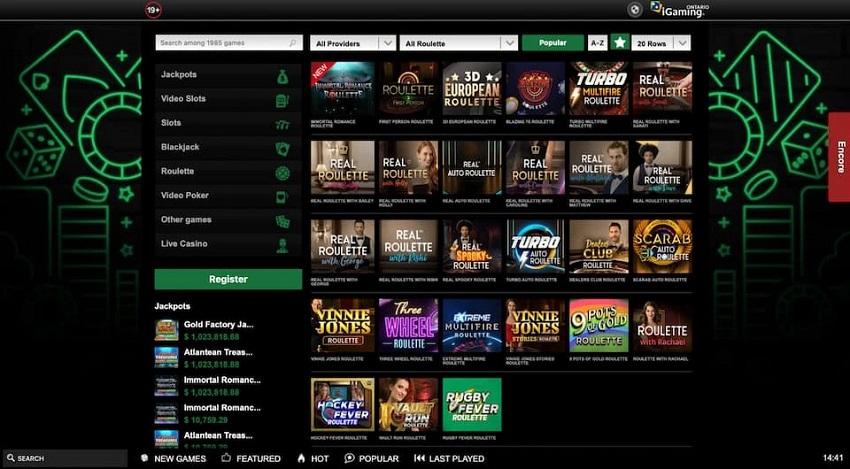This screenshot has height=469, width=850.
Task: Open Real Roulette with Dave game
Action: 662,168
